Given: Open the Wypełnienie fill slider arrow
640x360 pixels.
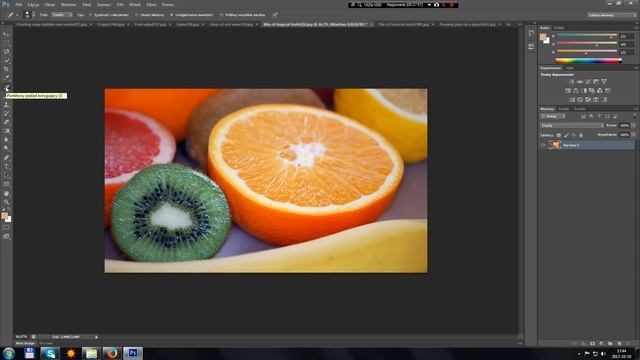Looking at the screenshot, I should 633,135.
